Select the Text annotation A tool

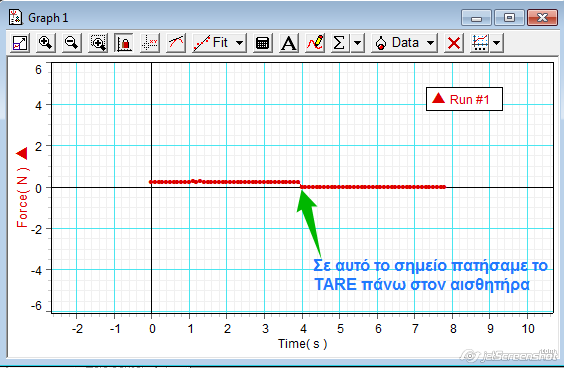point(288,43)
